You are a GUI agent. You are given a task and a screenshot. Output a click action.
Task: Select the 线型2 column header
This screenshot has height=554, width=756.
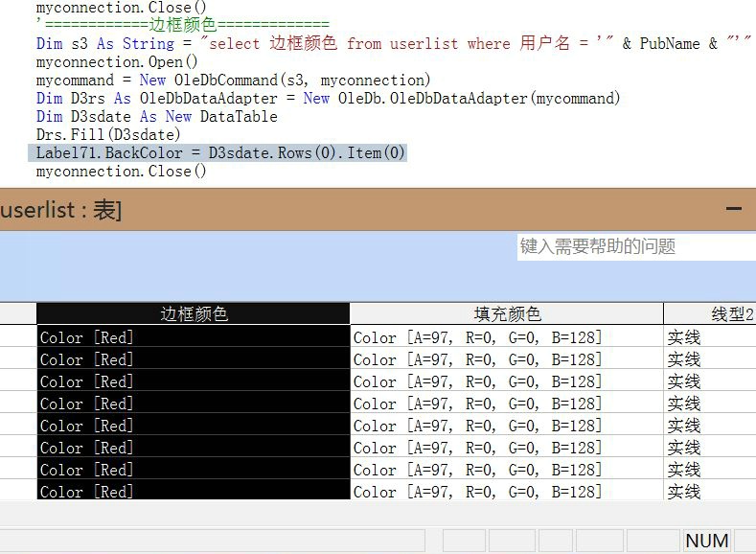(x=710, y=313)
